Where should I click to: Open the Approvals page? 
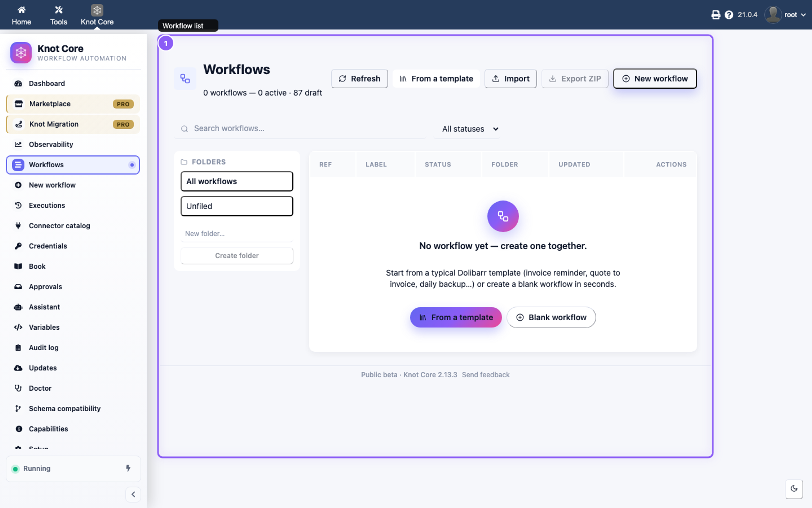click(73, 286)
